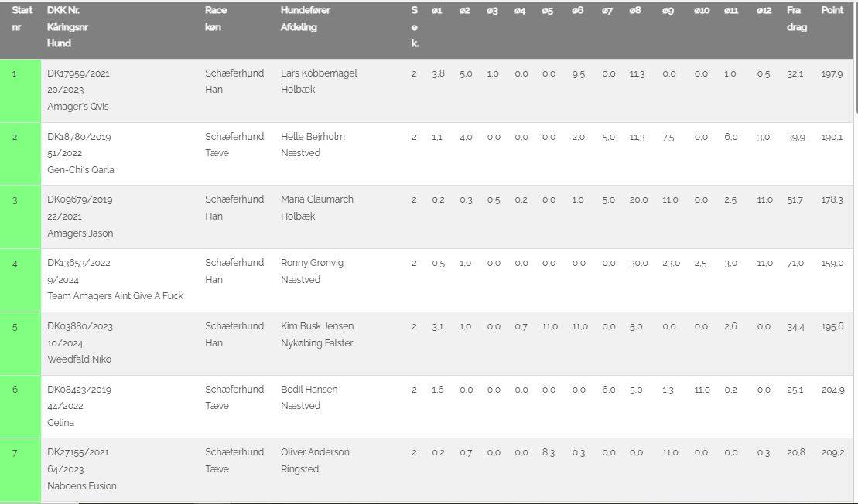Click handler name Oliver Anderson

[x=315, y=452]
